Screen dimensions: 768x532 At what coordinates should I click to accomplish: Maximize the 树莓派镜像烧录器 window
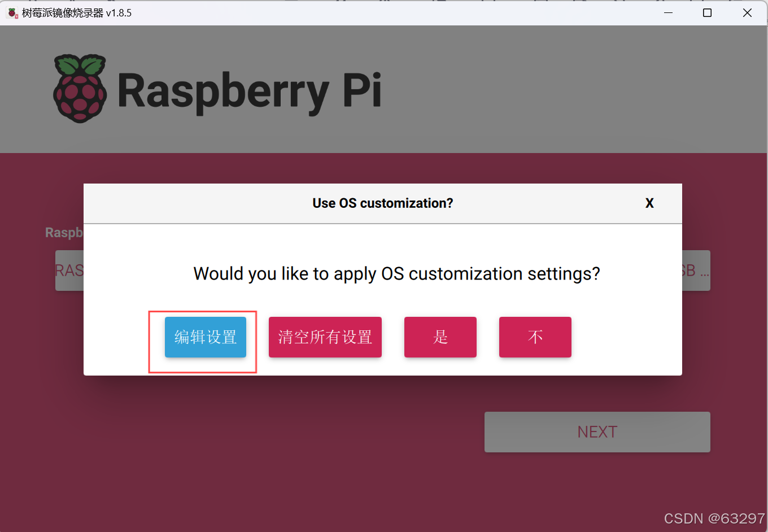(x=707, y=12)
